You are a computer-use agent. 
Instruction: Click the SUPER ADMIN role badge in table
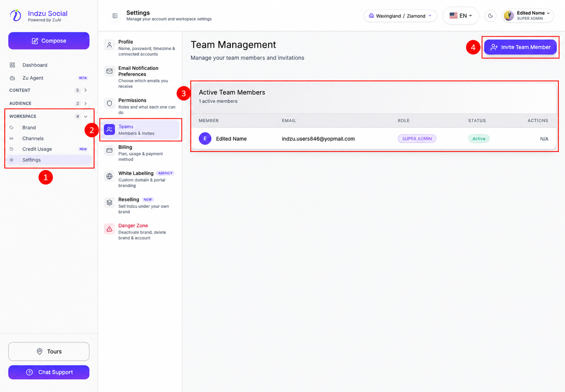(x=417, y=139)
